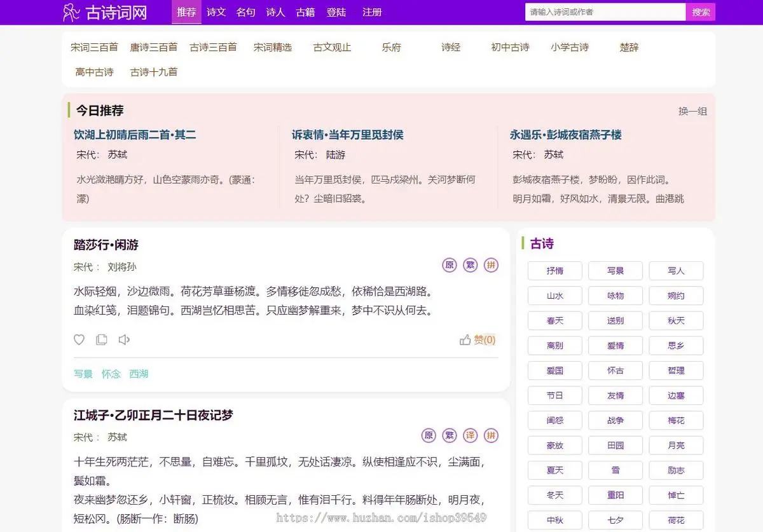Select the 婉约 category in sidebar
763x532 pixels.
(x=677, y=296)
